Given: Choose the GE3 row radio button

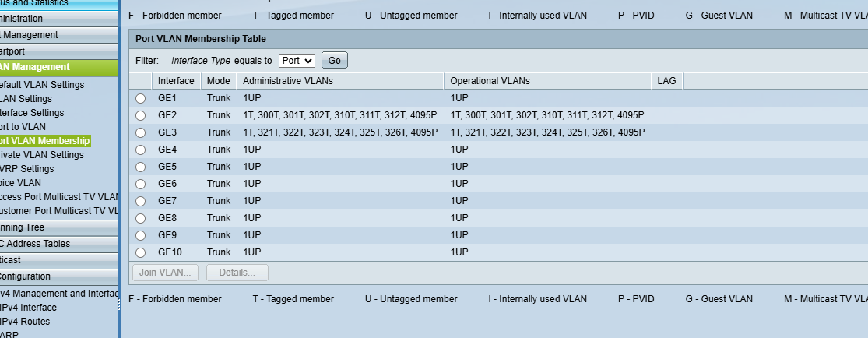Looking at the screenshot, I should 140,132.
